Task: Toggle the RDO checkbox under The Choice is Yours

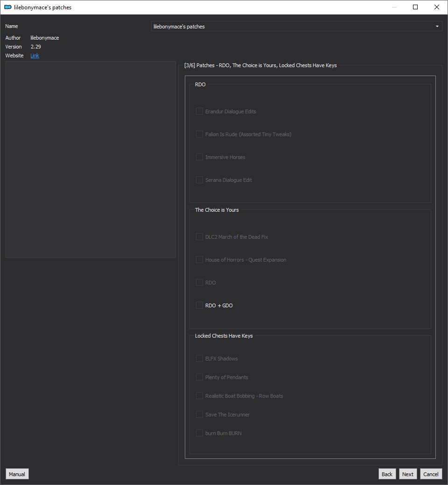Action: tap(200, 283)
